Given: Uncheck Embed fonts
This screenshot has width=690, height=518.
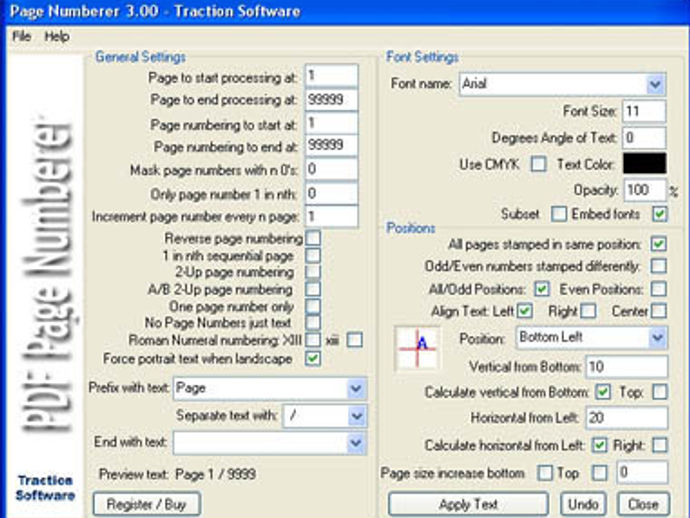Looking at the screenshot, I should [x=659, y=214].
